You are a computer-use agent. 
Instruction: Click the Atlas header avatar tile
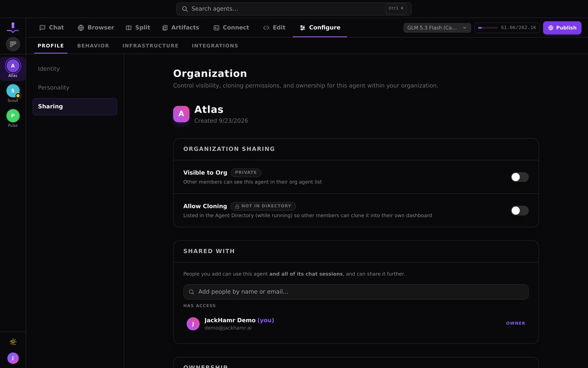[181, 114]
